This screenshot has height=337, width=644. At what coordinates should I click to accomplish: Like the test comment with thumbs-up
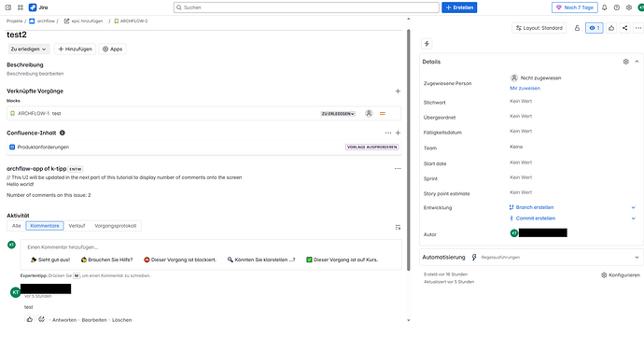[29, 319]
